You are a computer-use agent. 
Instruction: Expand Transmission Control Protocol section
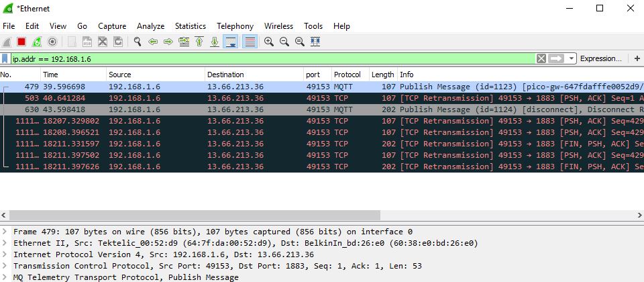click(4, 266)
